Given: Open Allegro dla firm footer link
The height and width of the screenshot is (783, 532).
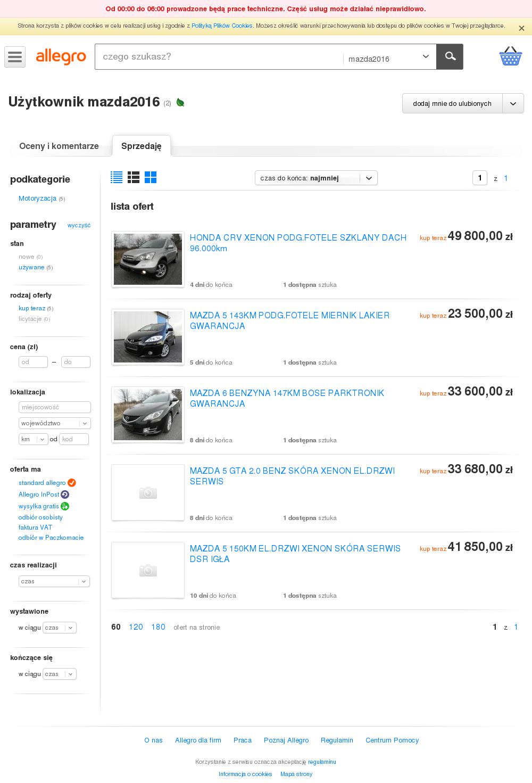Looking at the screenshot, I should click(198, 740).
